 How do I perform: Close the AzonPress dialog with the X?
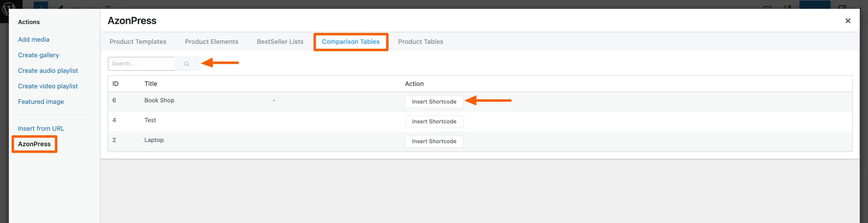point(848,21)
